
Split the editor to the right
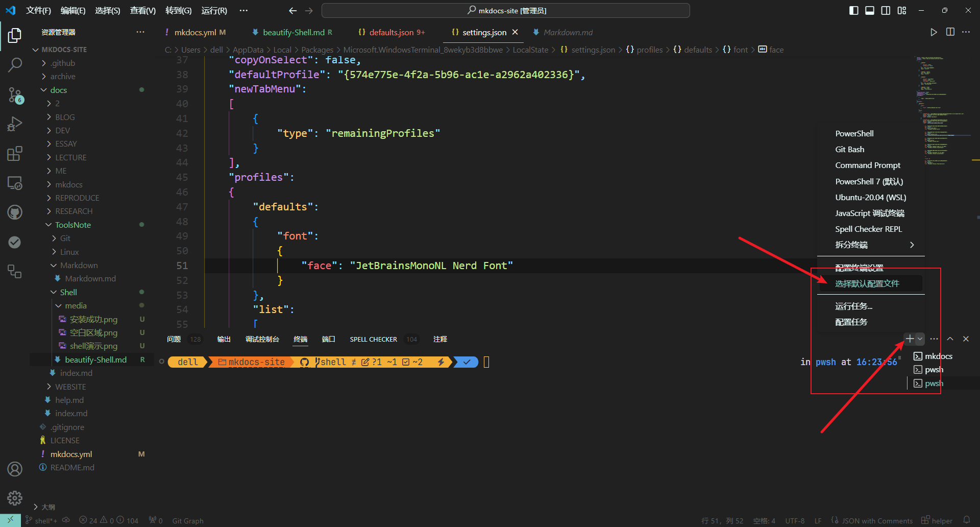click(950, 32)
